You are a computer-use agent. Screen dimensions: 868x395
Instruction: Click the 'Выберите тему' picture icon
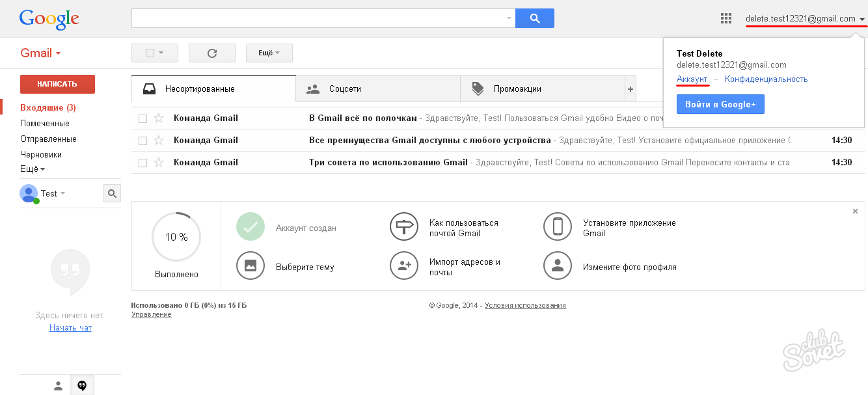pyautogui.click(x=251, y=266)
